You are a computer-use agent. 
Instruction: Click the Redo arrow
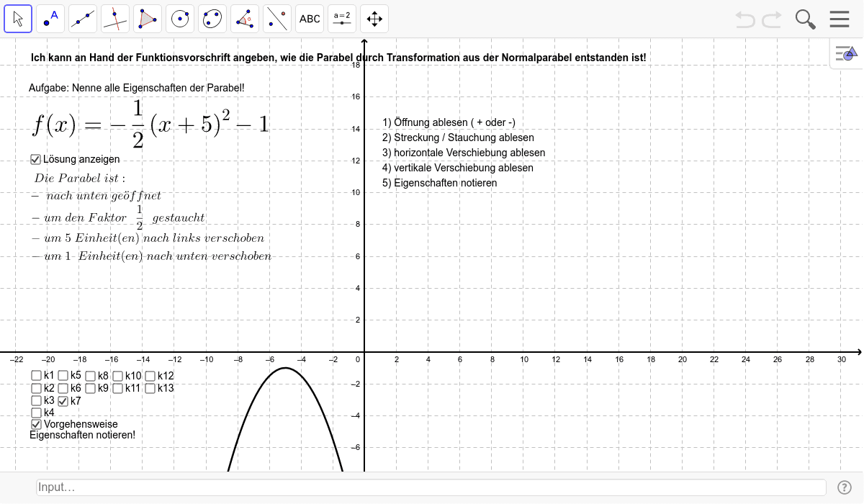click(772, 19)
